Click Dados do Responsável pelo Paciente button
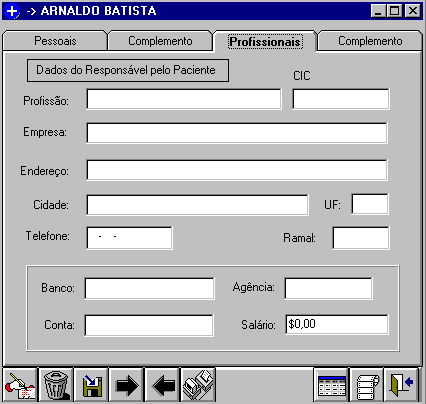 (128, 70)
